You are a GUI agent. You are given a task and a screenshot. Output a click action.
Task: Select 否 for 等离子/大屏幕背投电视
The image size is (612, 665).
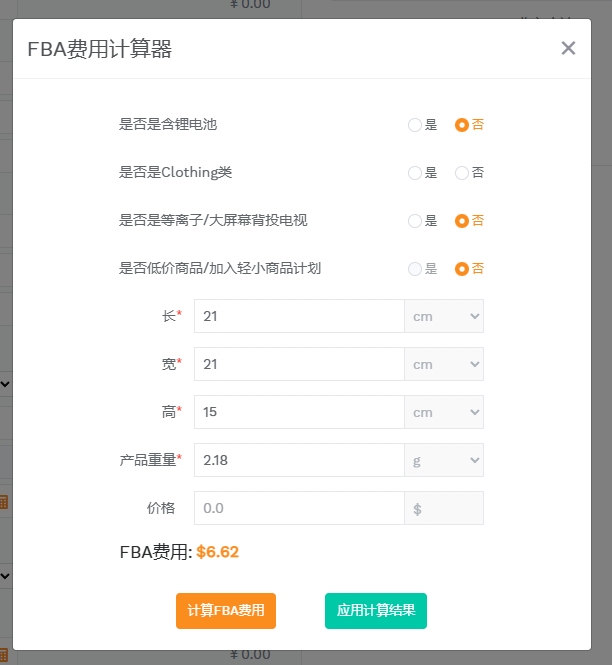(x=462, y=221)
